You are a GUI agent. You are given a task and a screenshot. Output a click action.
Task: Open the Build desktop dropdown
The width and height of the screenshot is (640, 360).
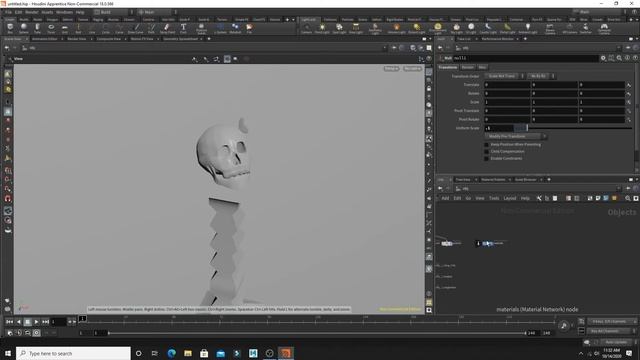[x=113, y=12]
